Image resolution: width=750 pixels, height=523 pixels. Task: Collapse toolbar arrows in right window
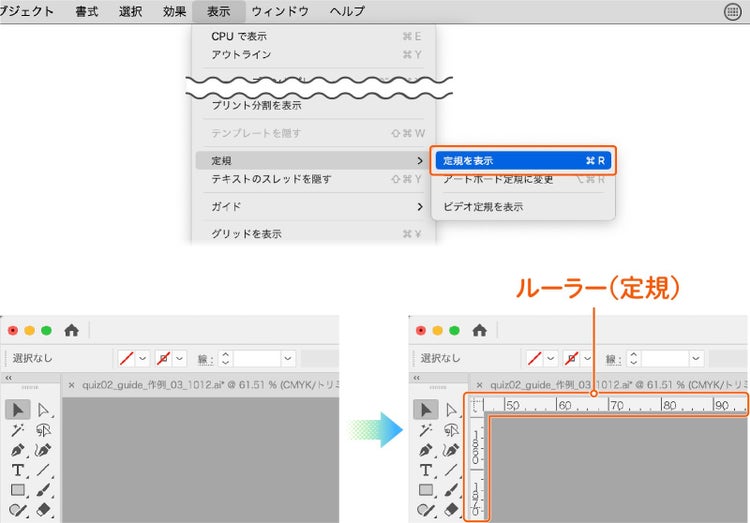(417, 378)
